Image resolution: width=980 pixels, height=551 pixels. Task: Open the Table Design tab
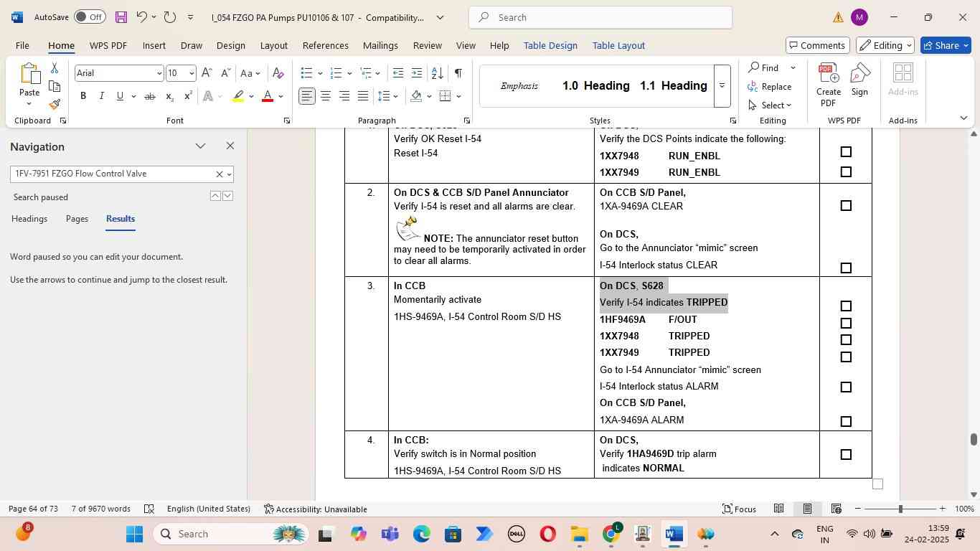click(550, 45)
